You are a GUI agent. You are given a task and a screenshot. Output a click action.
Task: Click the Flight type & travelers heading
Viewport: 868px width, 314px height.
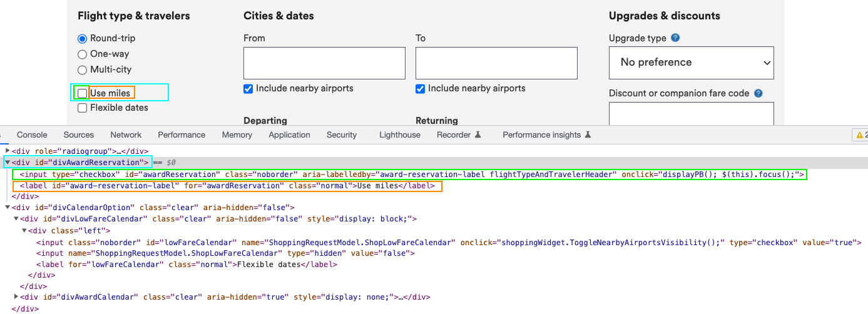134,16
